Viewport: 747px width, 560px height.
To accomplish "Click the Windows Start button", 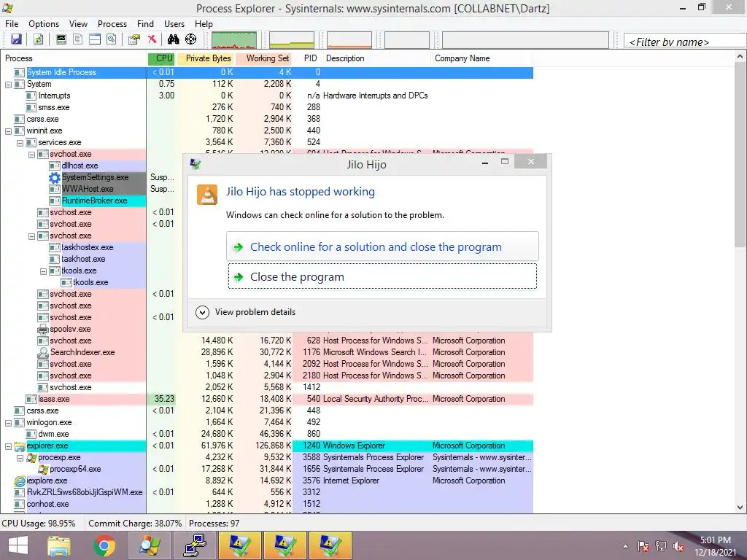I will tap(18, 545).
